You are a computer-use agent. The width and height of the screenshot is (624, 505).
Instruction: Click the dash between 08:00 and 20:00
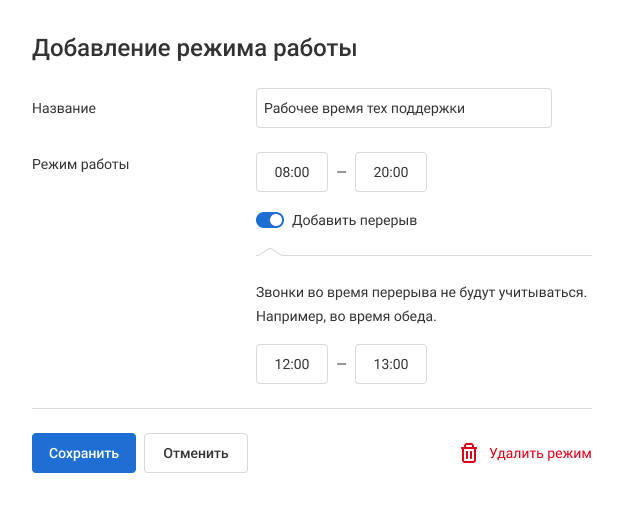point(341,172)
